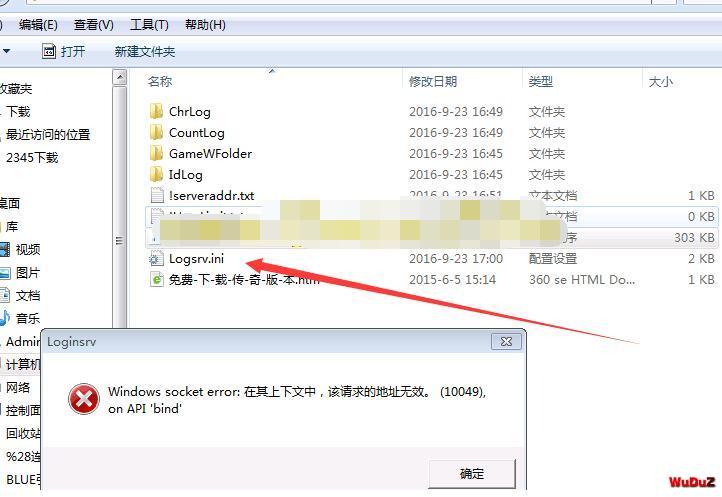The image size is (722, 497).
Task: Select the CountLog folder icon
Action: pyautogui.click(x=157, y=133)
